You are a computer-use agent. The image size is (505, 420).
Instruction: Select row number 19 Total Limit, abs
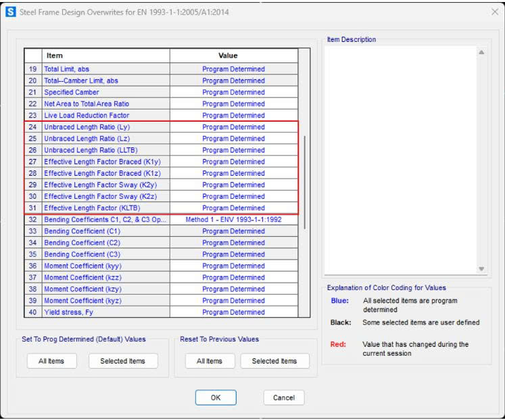pyautogui.click(x=32, y=69)
